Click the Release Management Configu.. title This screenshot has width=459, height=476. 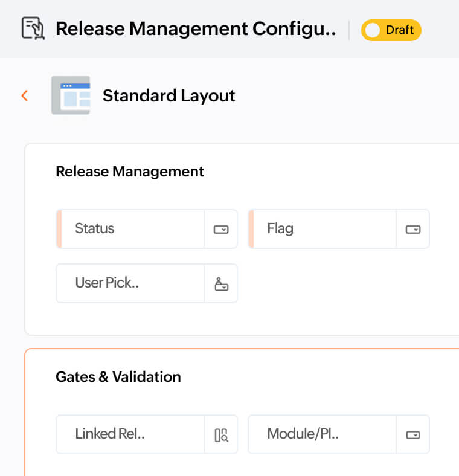(196, 29)
